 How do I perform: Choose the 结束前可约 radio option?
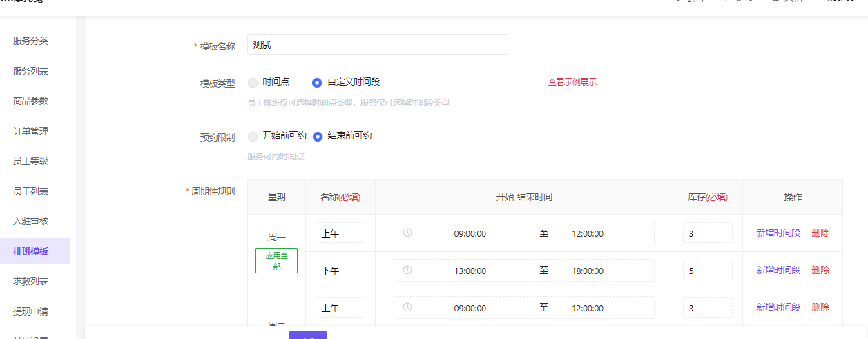pyautogui.click(x=318, y=136)
